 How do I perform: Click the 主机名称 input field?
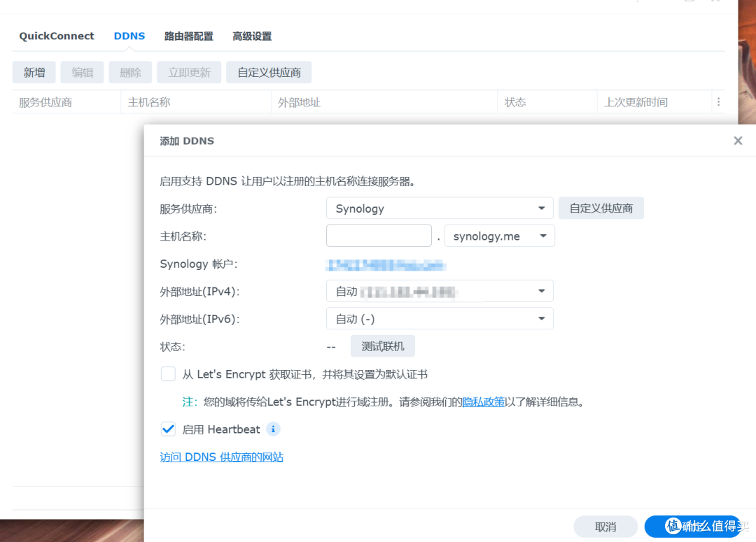pyautogui.click(x=379, y=236)
